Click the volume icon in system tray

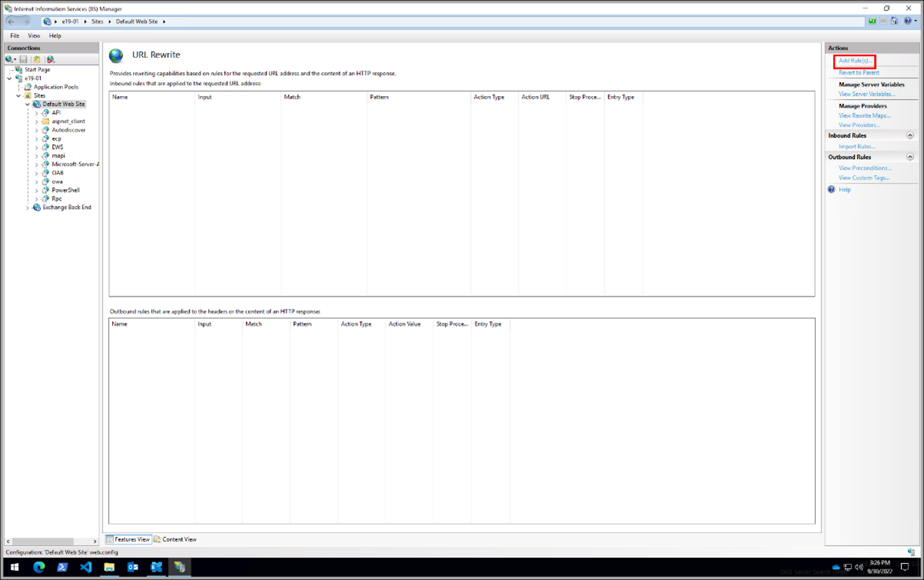click(x=859, y=567)
